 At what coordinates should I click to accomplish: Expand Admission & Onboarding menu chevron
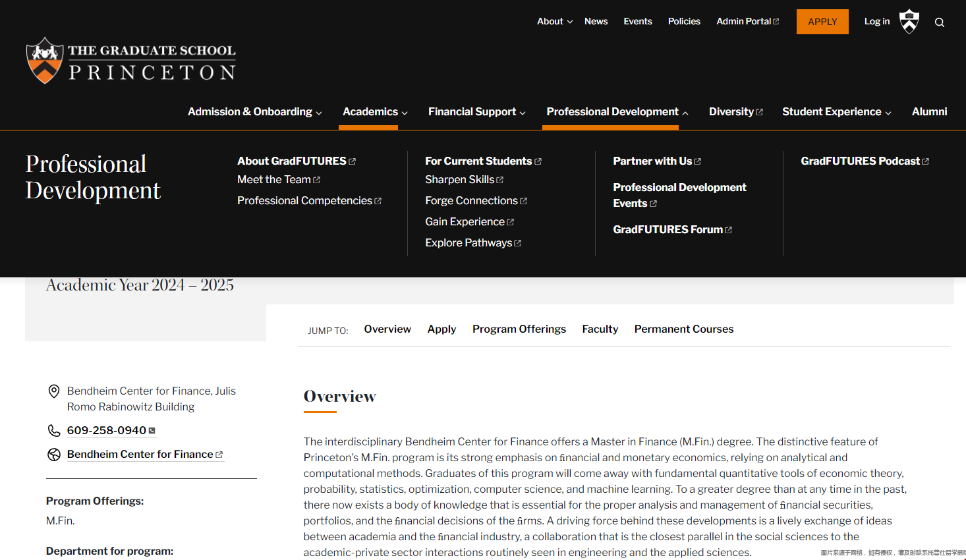pos(319,113)
